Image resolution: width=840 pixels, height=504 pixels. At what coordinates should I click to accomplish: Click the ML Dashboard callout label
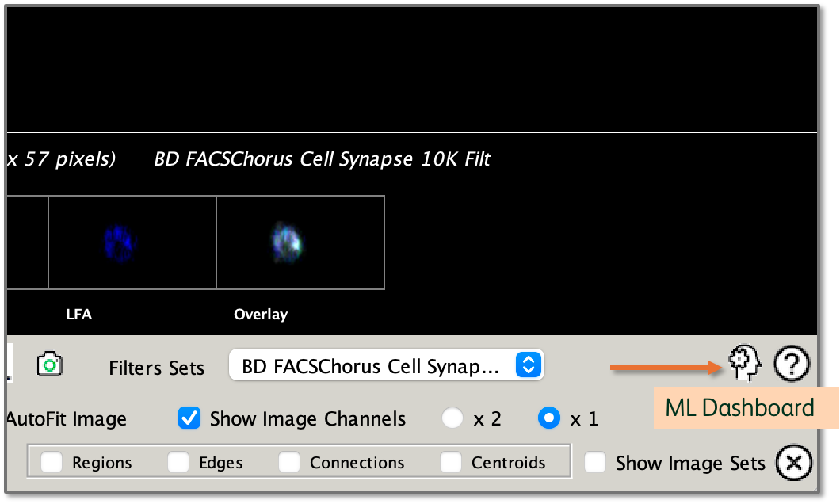coord(739,408)
